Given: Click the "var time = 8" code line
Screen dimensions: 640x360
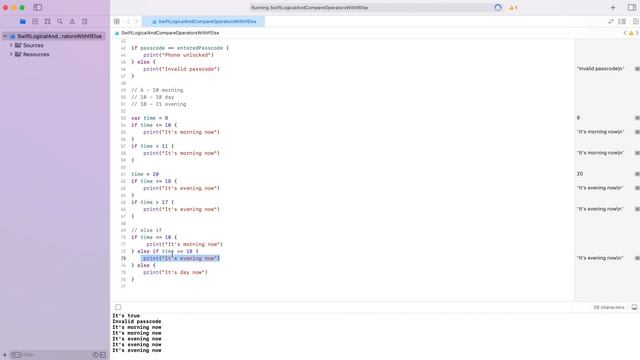Looking at the screenshot, I should tap(149, 118).
